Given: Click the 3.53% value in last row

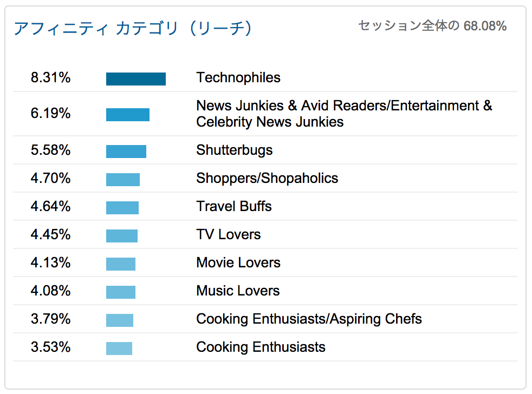Looking at the screenshot, I should click(50, 347).
